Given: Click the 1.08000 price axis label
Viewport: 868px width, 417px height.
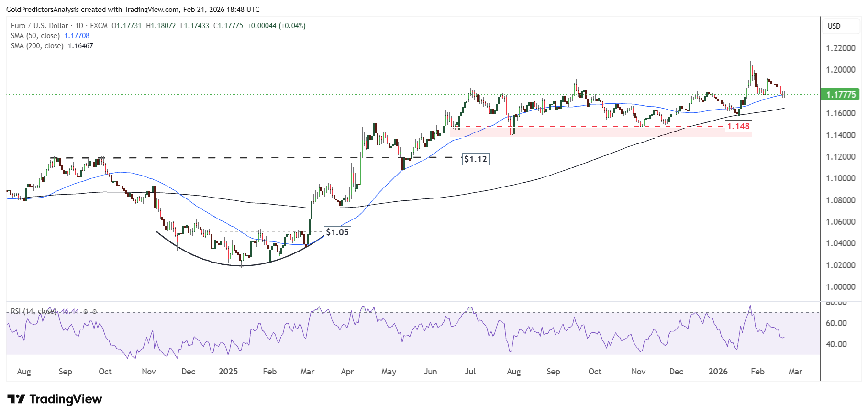Looking at the screenshot, I should 841,200.
